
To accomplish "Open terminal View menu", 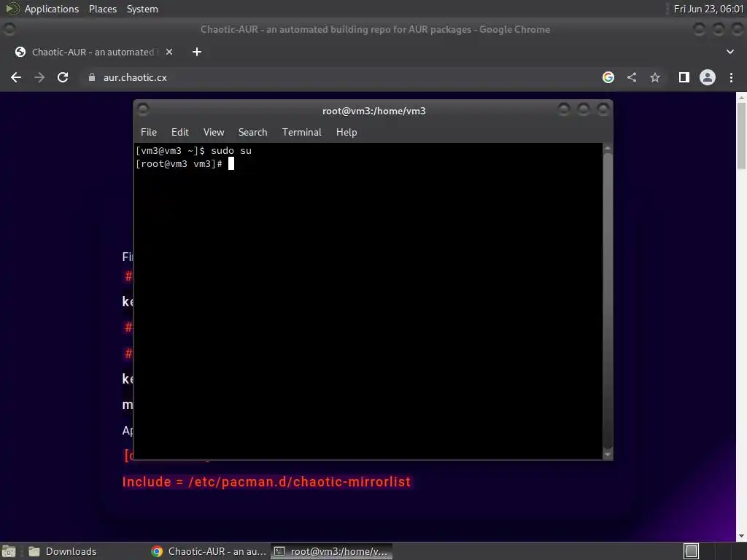I will 214,133.
